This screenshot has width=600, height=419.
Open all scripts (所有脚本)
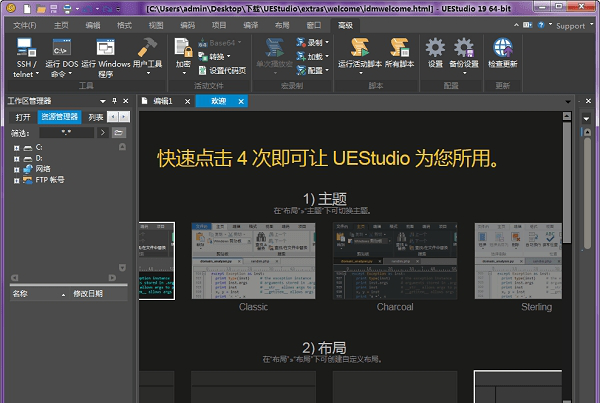tap(399, 54)
